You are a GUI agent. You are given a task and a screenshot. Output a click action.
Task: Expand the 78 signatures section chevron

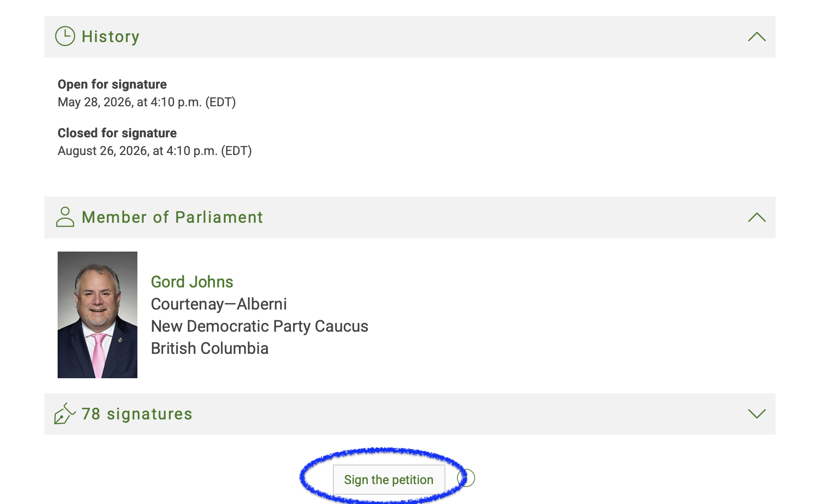pos(757,414)
